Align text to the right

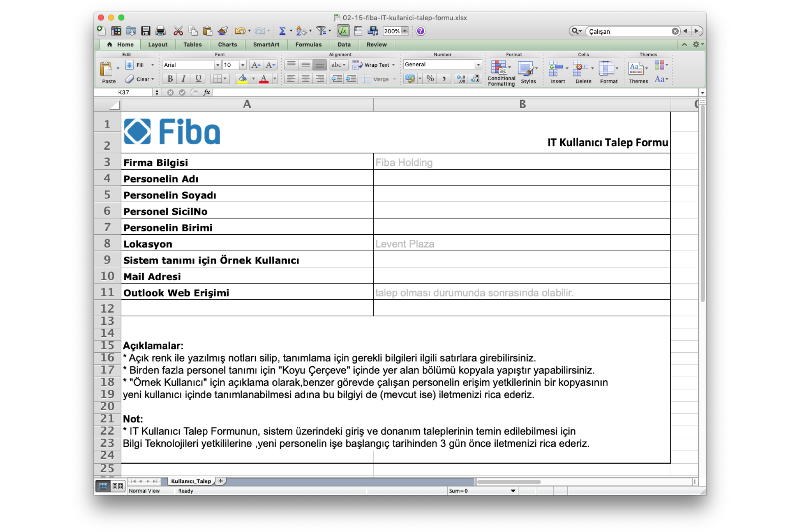click(320, 78)
